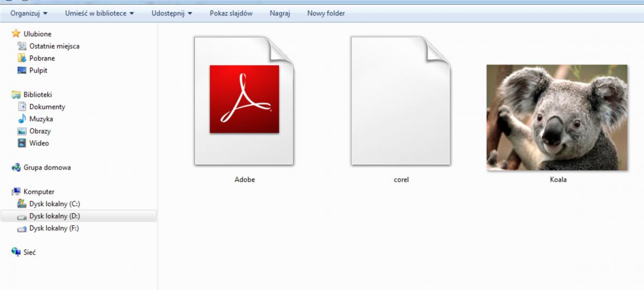The image size is (644, 290).
Task: Click the Obrazy pictures icon
Action: pos(22,131)
